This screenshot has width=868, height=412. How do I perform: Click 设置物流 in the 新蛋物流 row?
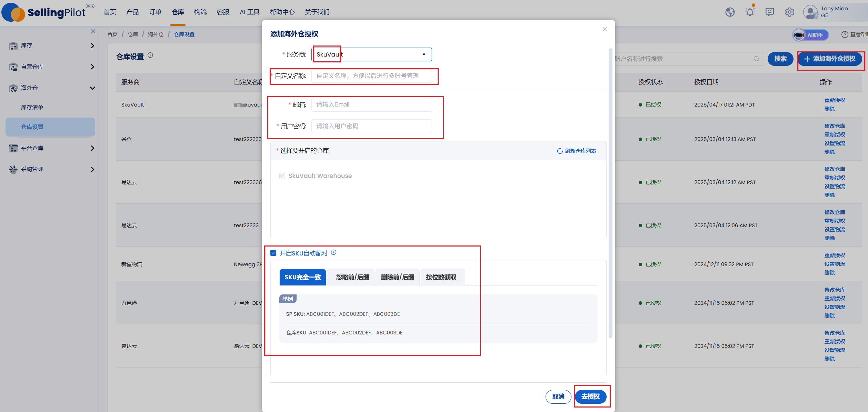835,264
